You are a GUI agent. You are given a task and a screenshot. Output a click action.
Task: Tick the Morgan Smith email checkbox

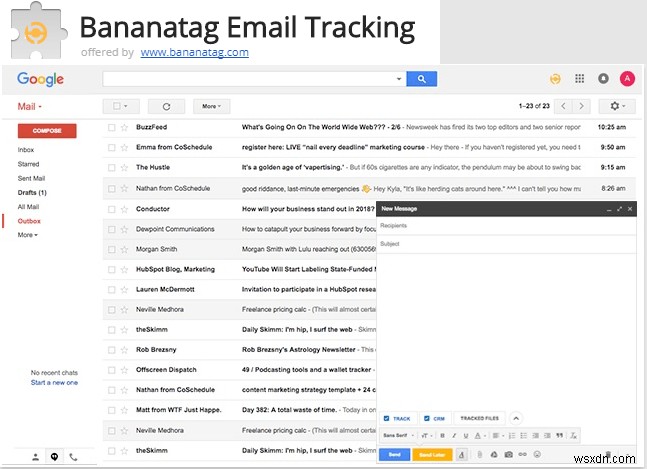point(111,250)
